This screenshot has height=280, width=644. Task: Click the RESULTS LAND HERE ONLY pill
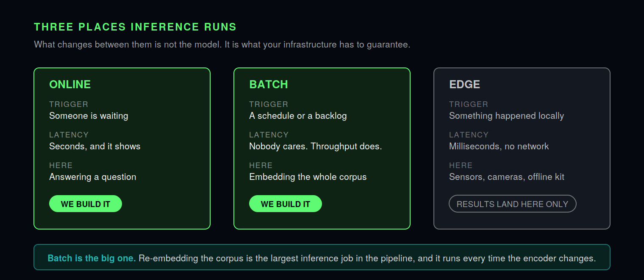tap(513, 204)
